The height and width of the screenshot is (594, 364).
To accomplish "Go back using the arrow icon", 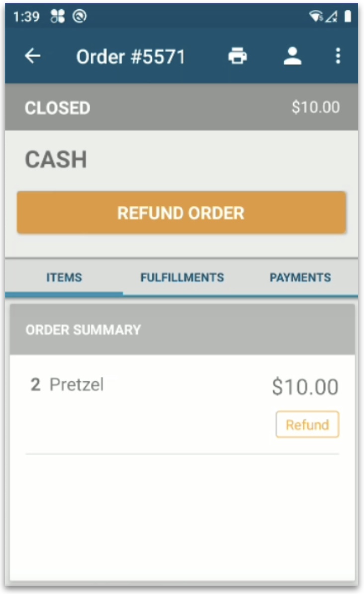I will coord(33,56).
